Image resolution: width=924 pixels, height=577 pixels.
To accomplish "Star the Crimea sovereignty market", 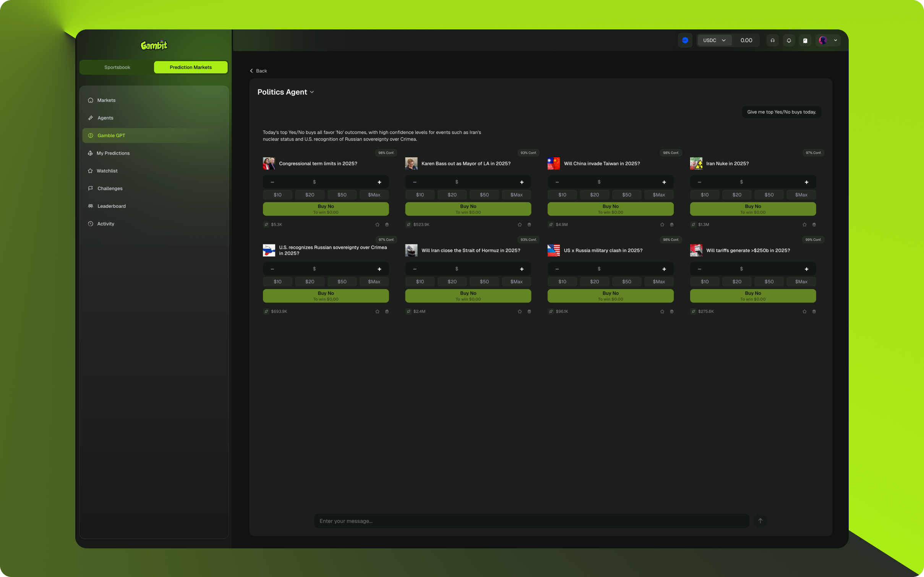I will [x=377, y=312].
